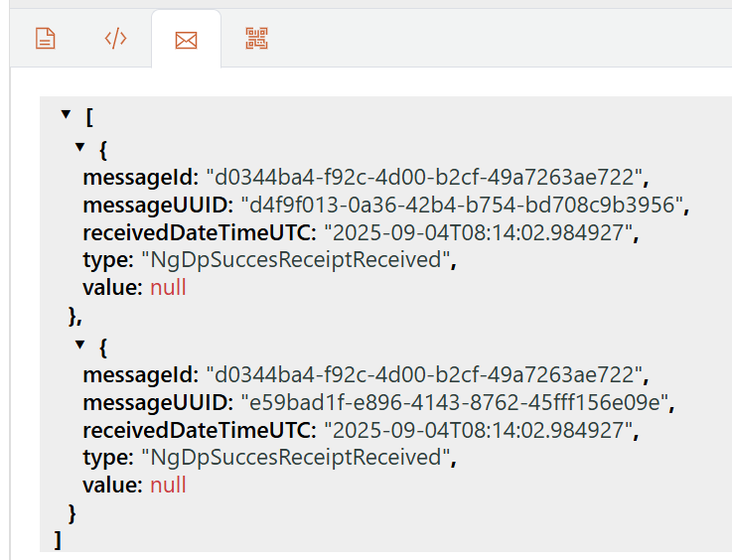Collapse the root JSON array triangle
The width and height of the screenshot is (732, 560).
pos(66,115)
